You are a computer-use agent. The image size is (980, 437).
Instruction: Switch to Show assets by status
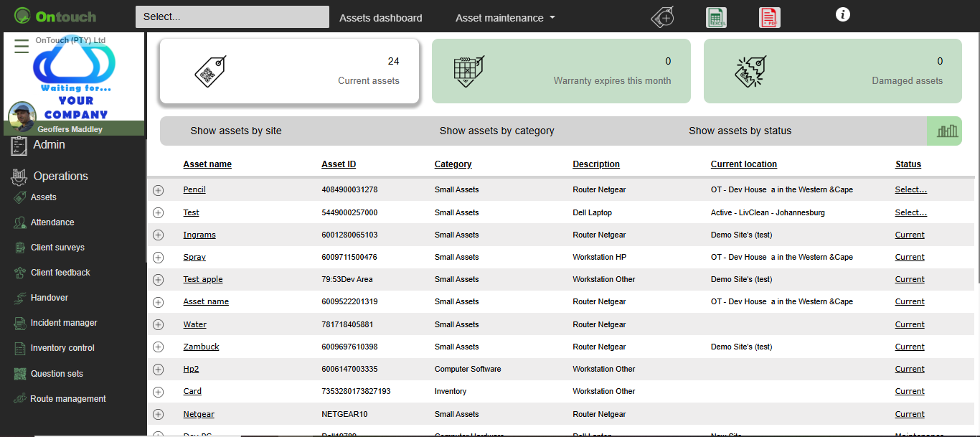740,131
